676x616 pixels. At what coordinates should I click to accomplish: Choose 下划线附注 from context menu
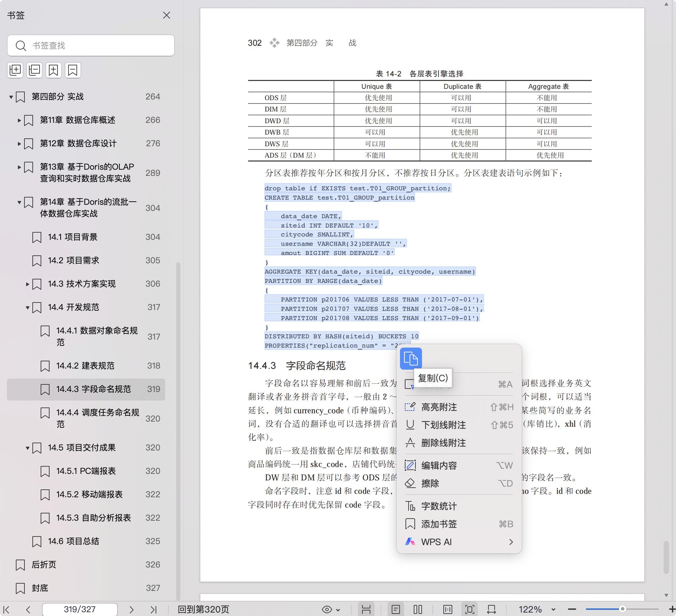point(459,425)
